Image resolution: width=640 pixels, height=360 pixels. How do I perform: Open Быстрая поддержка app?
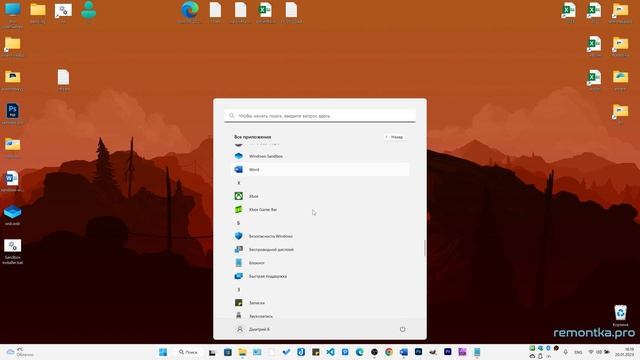click(x=320, y=276)
